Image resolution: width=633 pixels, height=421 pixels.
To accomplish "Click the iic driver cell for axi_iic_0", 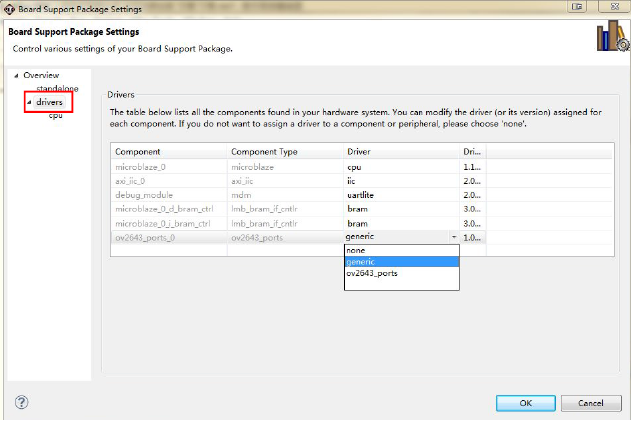I will point(400,181).
